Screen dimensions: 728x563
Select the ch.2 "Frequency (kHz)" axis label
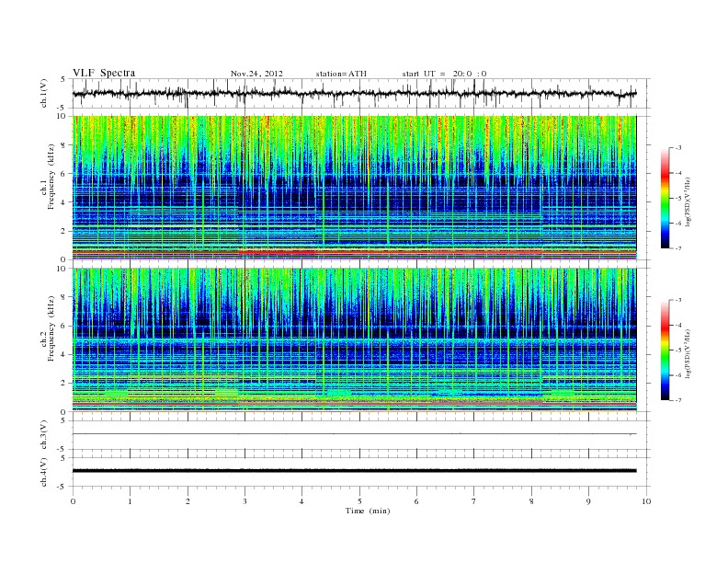point(51,327)
